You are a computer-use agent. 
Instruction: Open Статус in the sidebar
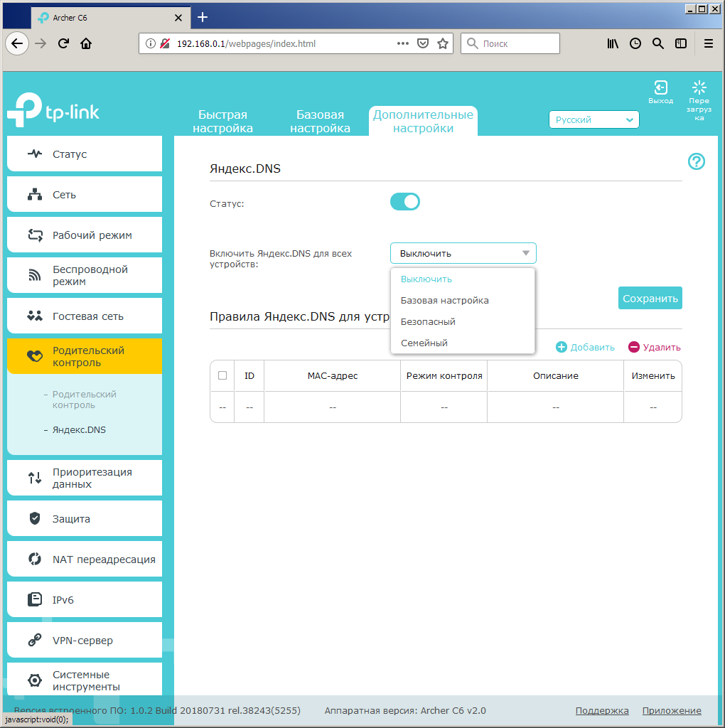tap(85, 154)
